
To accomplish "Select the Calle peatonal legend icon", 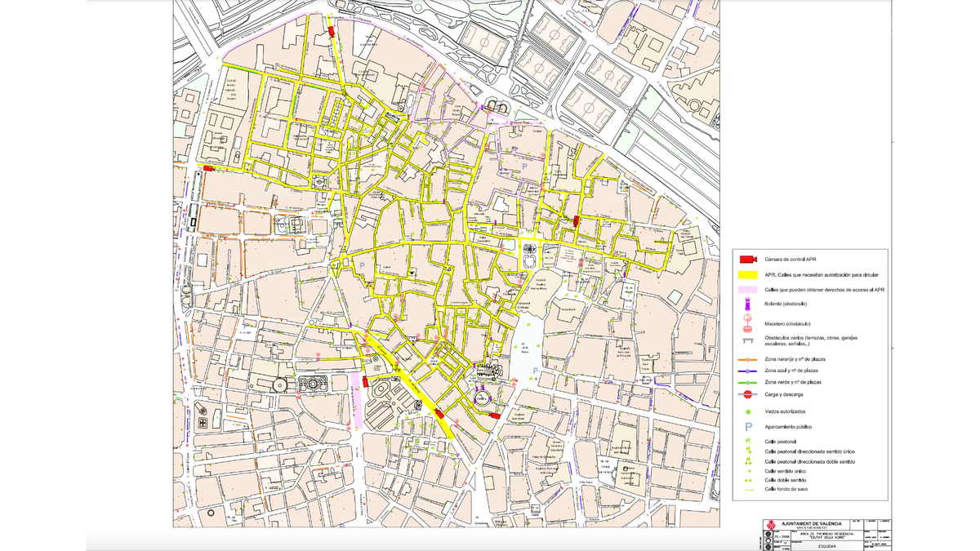I will [747, 439].
